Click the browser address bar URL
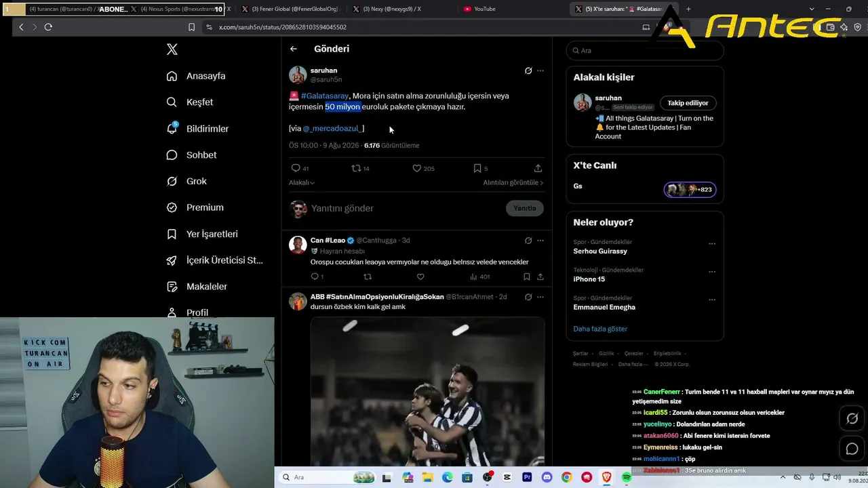The image size is (868, 488). [x=283, y=27]
